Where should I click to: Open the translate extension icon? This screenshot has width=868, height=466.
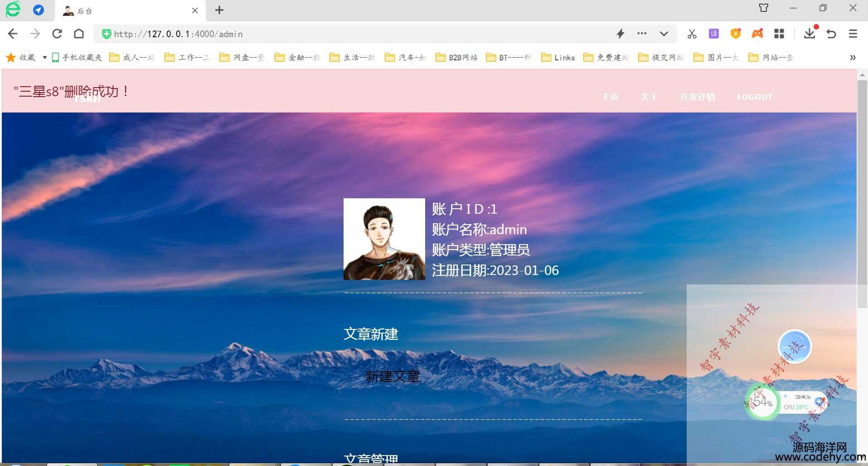714,34
